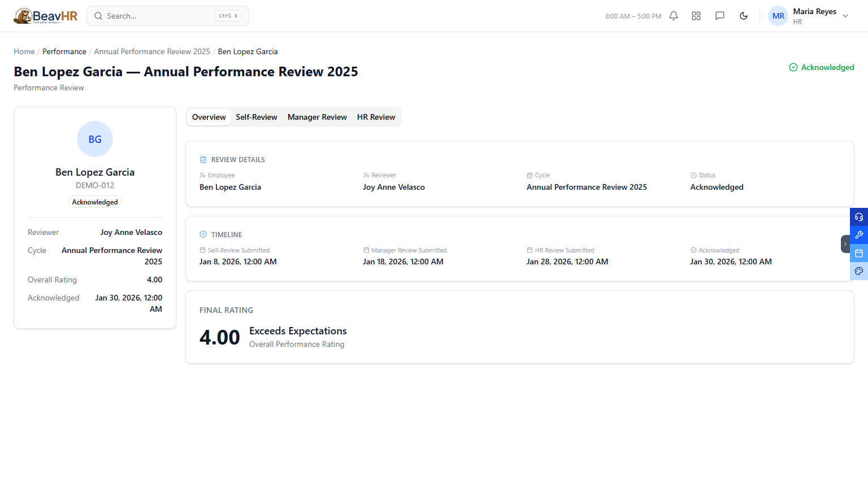Image resolution: width=868 pixels, height=488 pixels.
Task: Click the Timeline clock icon
Action: (x=203, y=234)
